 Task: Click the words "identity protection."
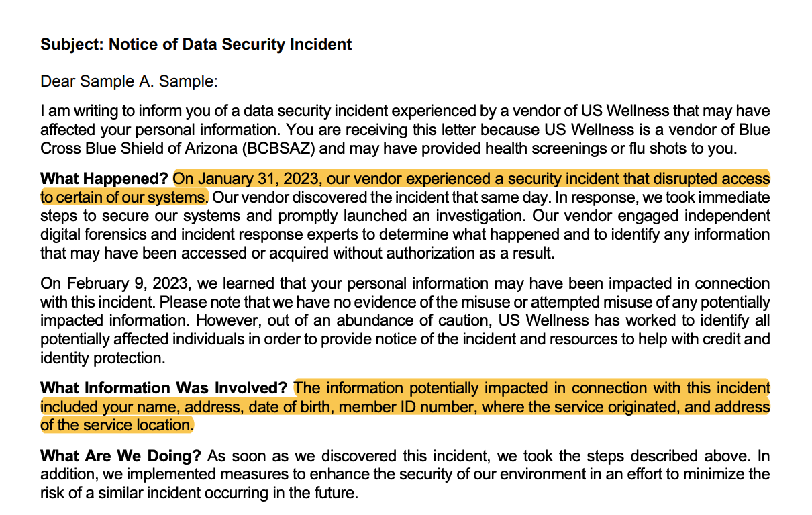click(102, 358)
